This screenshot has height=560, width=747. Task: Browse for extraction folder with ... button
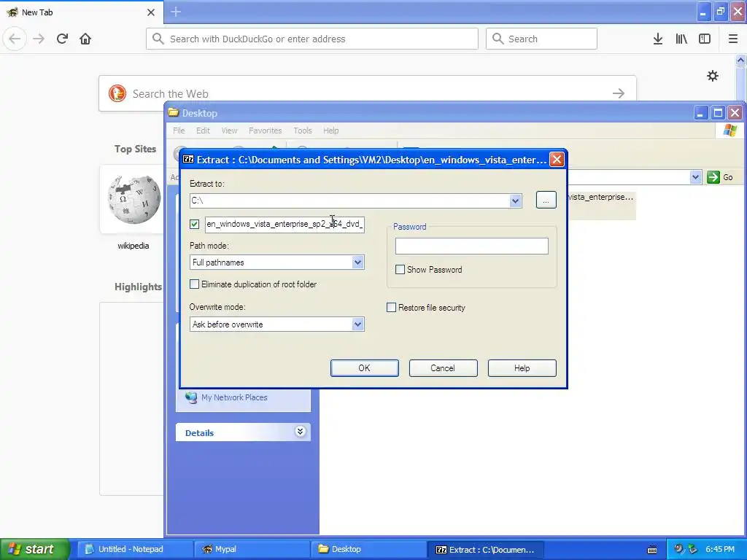point(546,200)
